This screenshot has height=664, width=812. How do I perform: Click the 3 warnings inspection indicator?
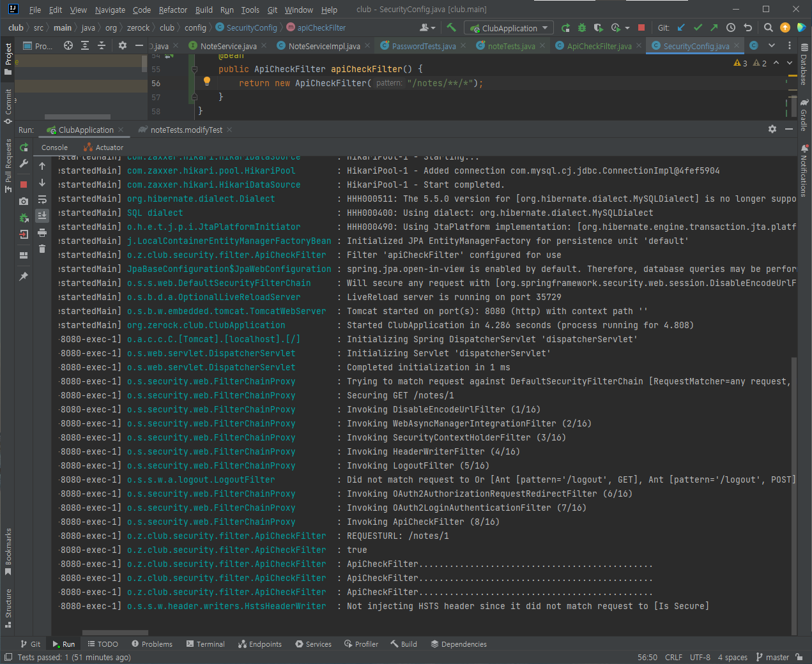tap(740, 63)
